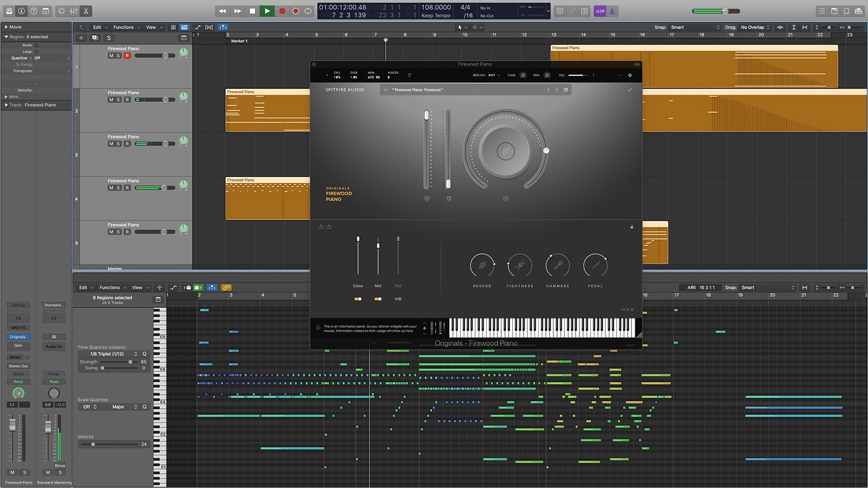Adjust the Velocity slider set to 24
Viewport: 868px width, 488px height.
point(93,444)
